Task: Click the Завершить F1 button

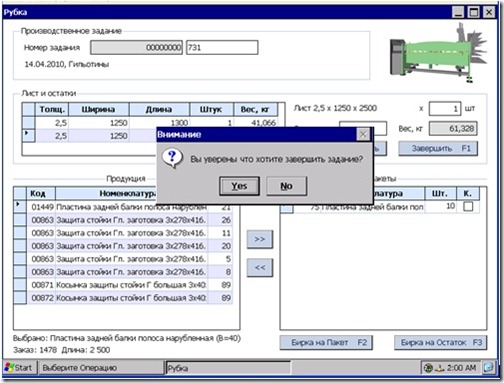Action: [x=438, y=148]
